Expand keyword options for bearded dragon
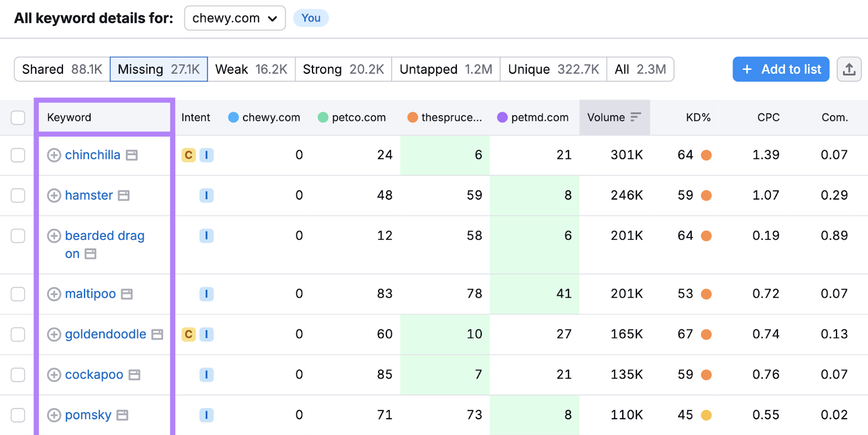 pos(54,236)
